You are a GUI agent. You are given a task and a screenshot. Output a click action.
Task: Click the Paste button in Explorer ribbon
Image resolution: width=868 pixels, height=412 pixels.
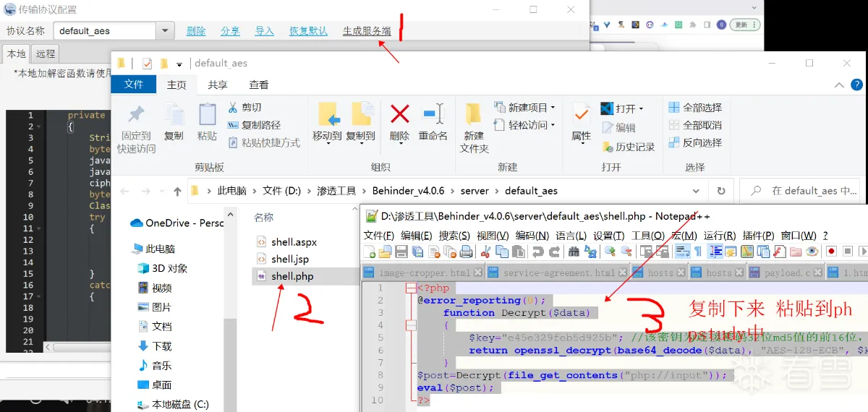tap(207, 122)
